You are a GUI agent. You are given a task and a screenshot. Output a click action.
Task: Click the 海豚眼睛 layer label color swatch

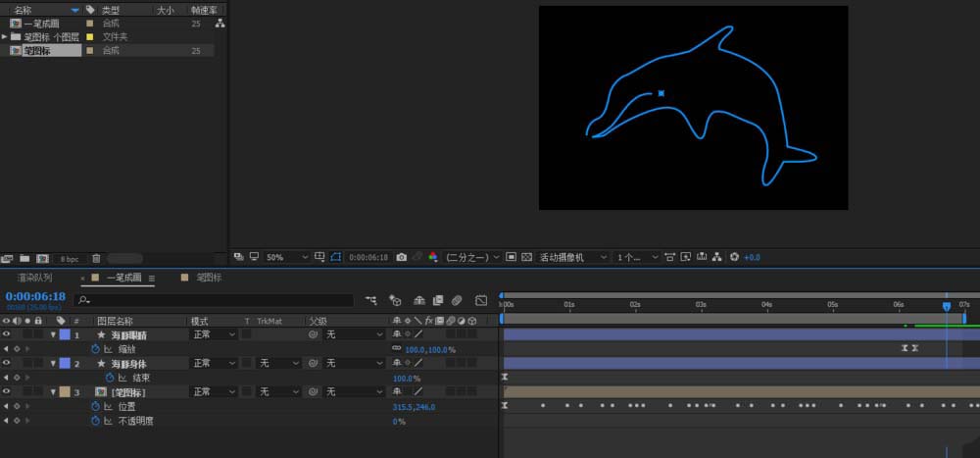coord(65,334)
